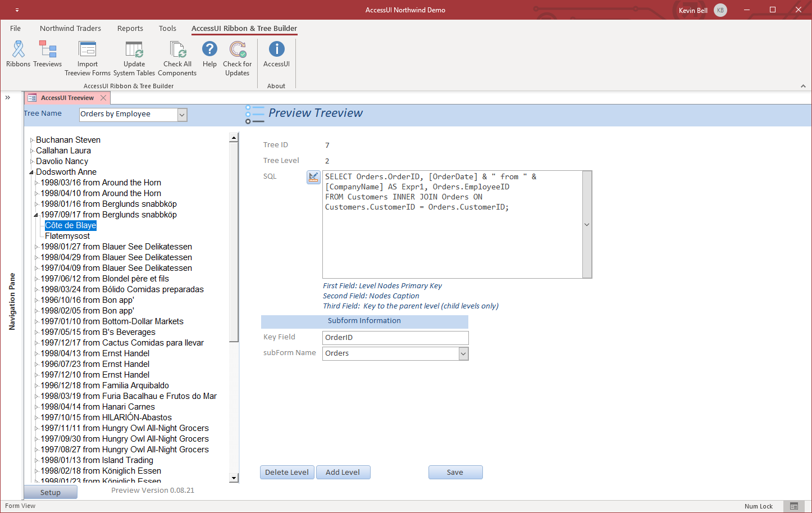Switch view using status bar form icon
Viewport: 812px width, 513px height.
[793, 506]
